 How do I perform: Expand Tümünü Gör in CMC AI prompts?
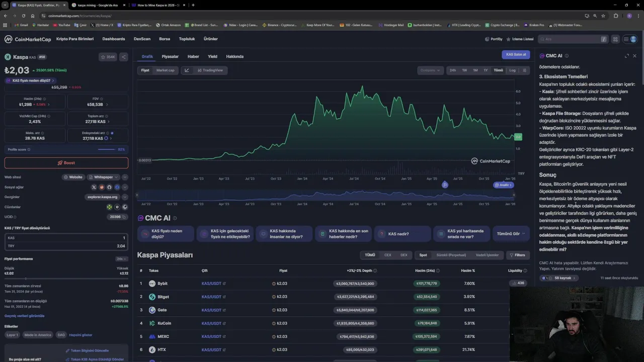[x=511, y=234]
